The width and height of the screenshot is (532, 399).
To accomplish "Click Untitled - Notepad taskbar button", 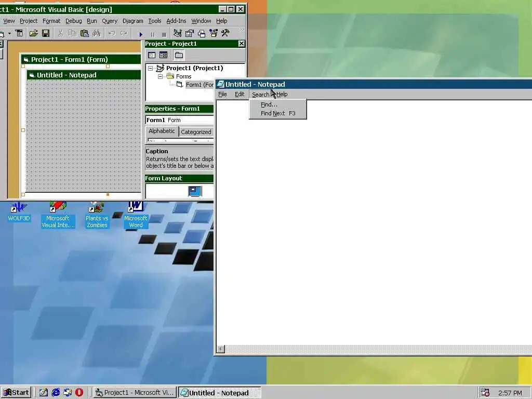I will click(x=220, y=393).
